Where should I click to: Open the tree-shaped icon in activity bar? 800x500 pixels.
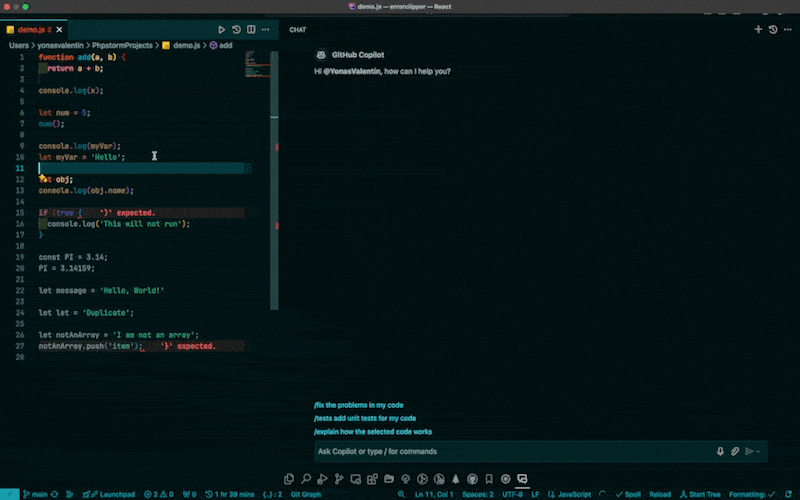point(456,479)
